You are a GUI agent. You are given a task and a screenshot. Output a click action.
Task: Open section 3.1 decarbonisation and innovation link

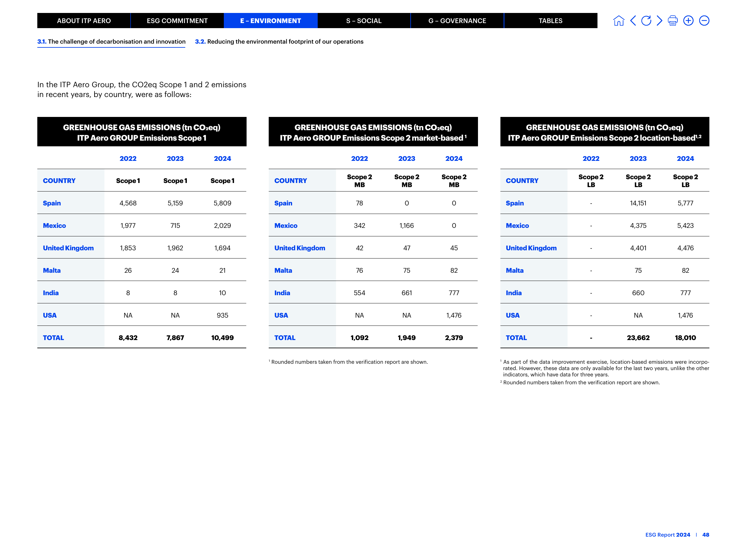click(112, 41)
